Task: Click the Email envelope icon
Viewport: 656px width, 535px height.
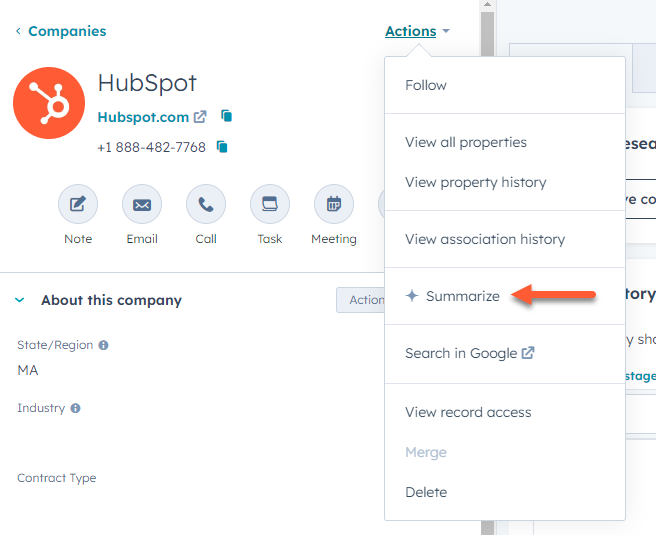Action: (142, 205)
